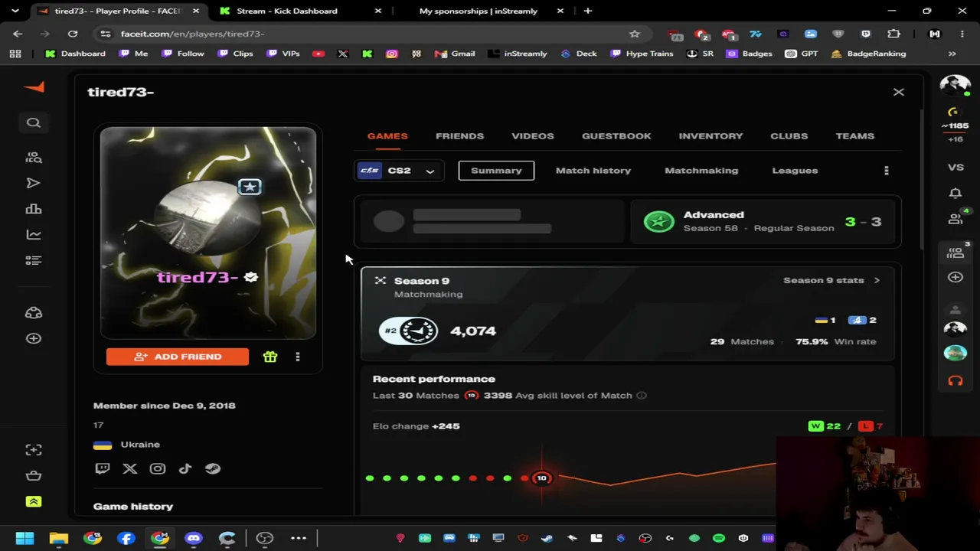The width and height of the screenshot is (980, 551).
Task: Open tired73-'s TikTok icon
Action: coord(185,468)
